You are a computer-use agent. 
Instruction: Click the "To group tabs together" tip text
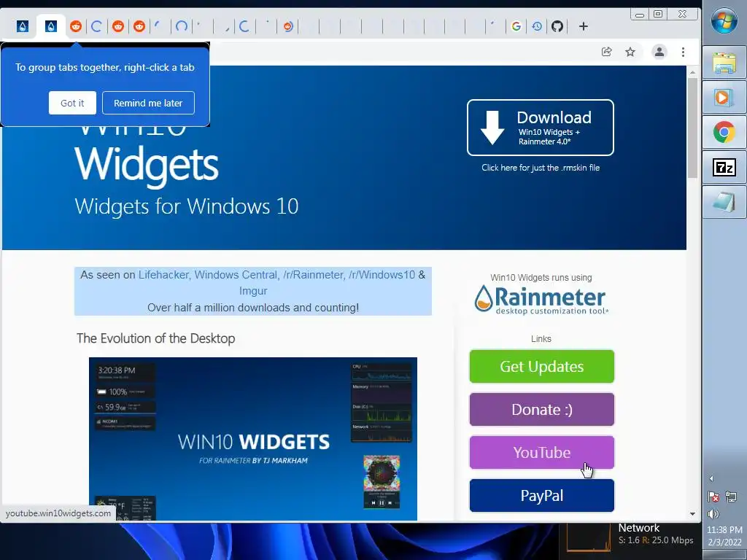pyautogui.click(x=105, y=68)
